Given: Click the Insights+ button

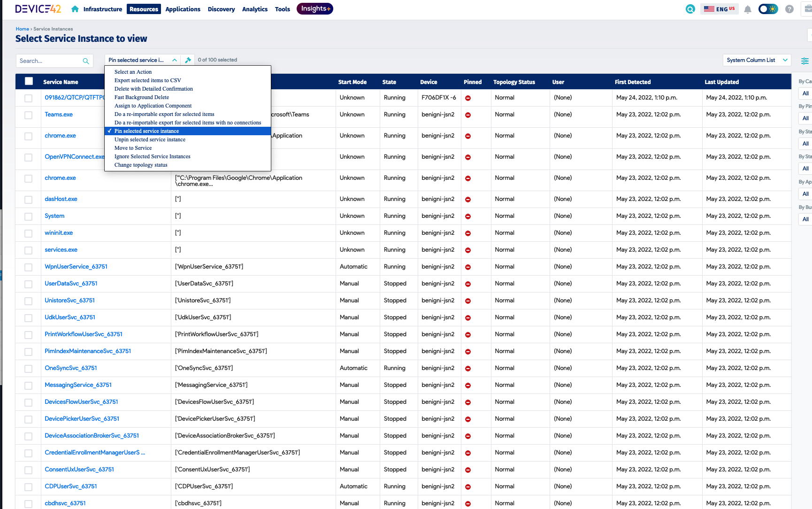Looking at the screenshot, I should pyautogui.click(x=315, y=9).
